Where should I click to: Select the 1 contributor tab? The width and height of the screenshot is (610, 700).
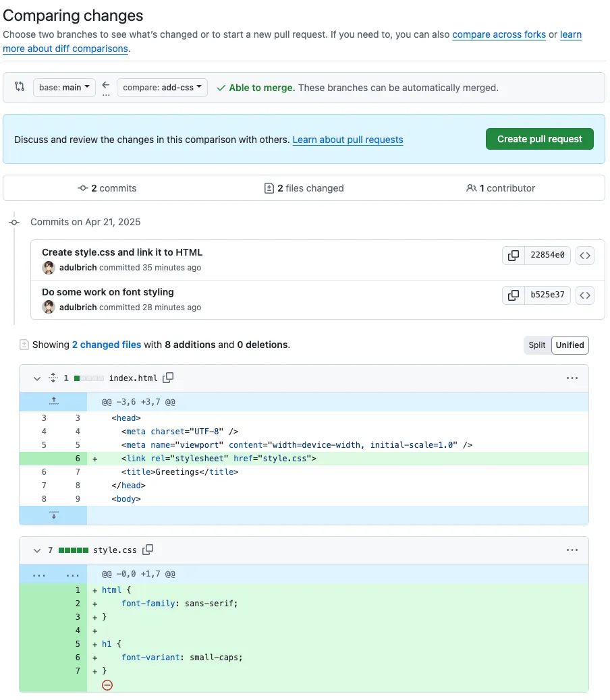click(x=500, y=188)
